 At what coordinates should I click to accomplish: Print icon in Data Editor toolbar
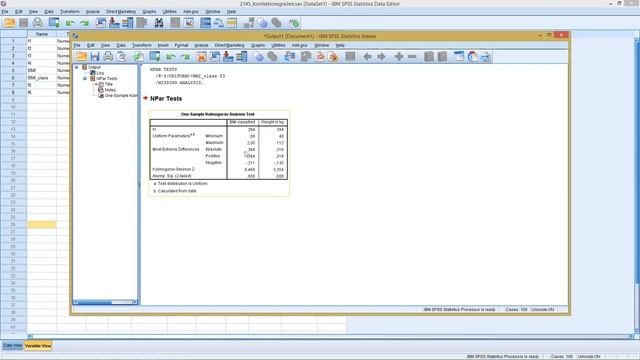point(38,23)
